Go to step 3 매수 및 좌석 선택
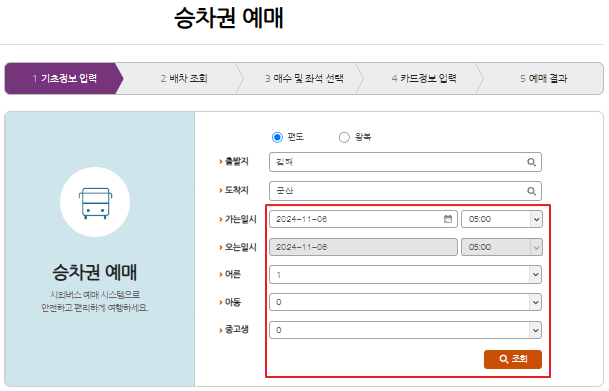This screenshot has height=391, width=609. (304, 78)
